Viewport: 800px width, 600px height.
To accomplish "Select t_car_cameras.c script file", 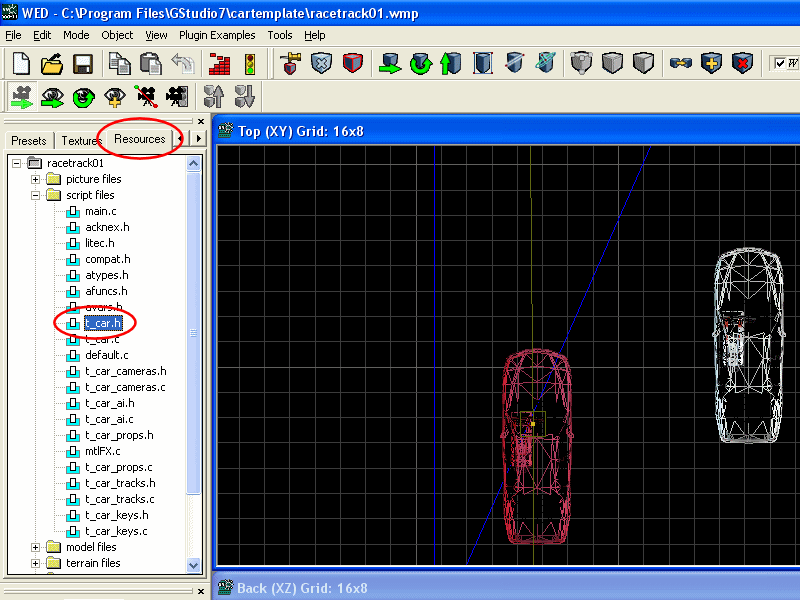I will 125,387.
